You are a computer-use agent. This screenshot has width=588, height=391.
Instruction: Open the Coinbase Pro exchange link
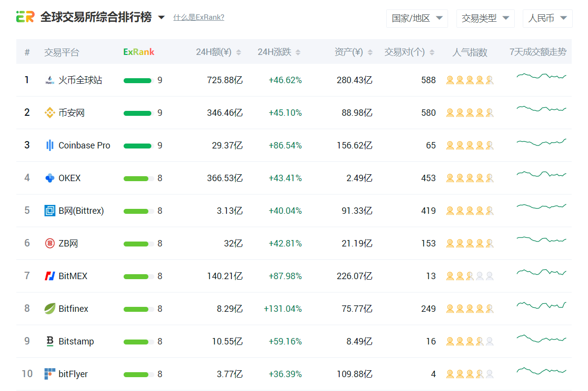pyautogui.click(x=85, y=145)
